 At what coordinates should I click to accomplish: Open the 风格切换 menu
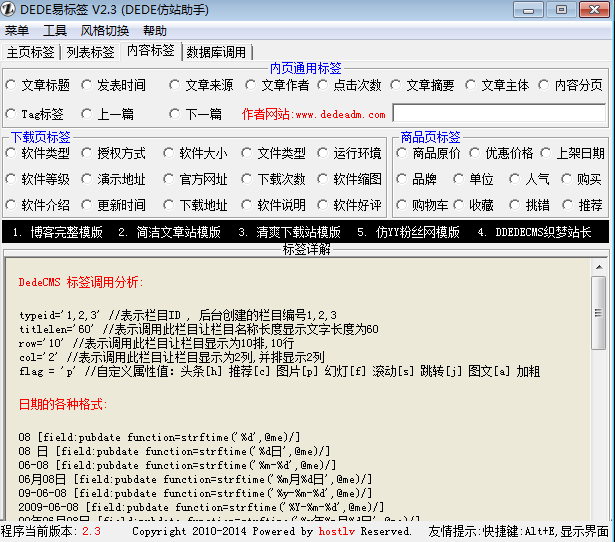click(x=105, y=31)
